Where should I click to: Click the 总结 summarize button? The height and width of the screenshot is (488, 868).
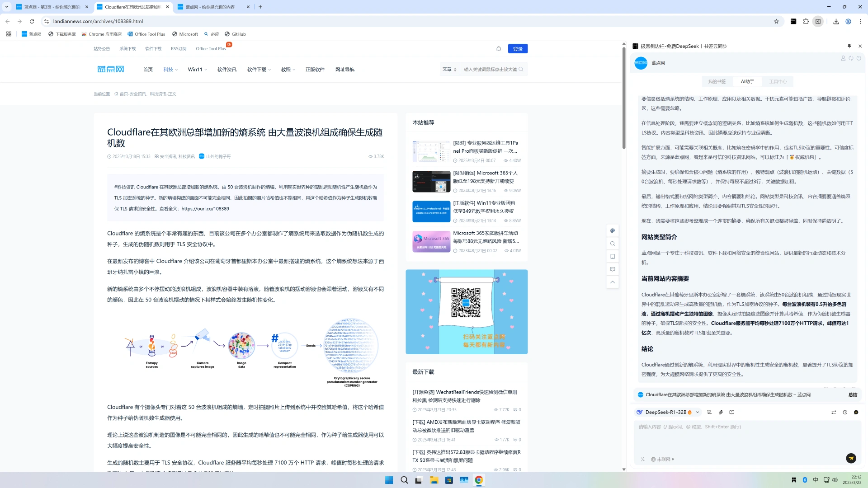[x=853, y=394]
